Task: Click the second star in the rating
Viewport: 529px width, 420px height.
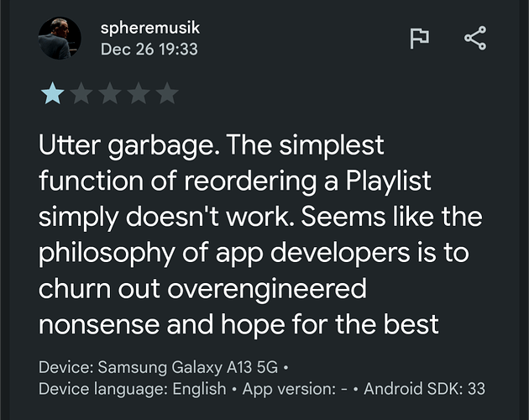Action: point(81,92)
